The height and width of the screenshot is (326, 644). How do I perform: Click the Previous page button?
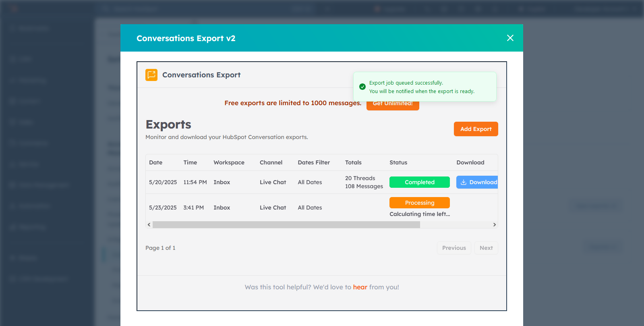454,248
